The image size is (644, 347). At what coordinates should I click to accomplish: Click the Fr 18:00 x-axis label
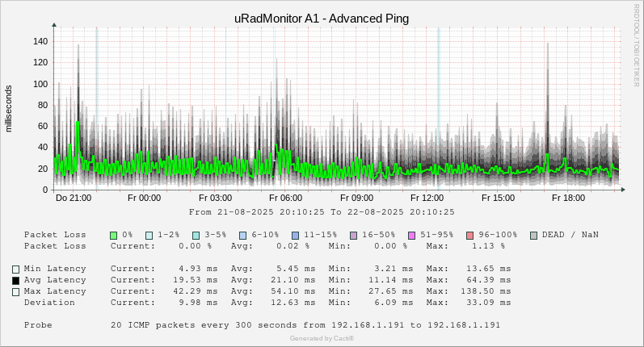(568, 198)
